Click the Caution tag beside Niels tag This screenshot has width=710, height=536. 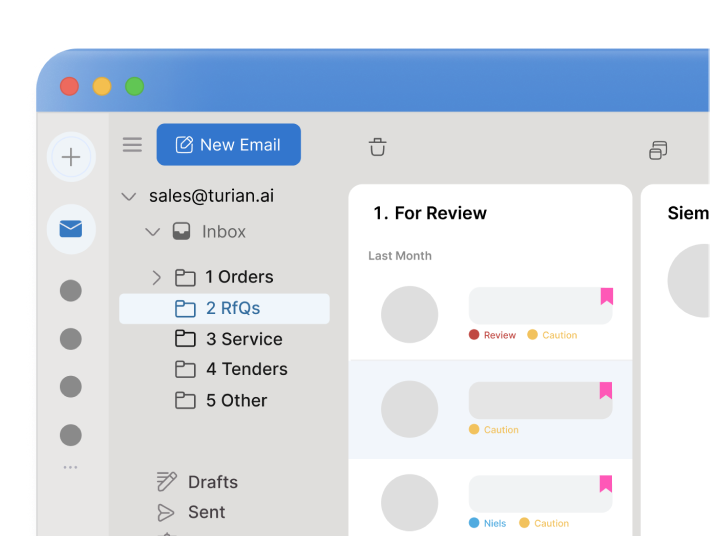coord(544,523)
